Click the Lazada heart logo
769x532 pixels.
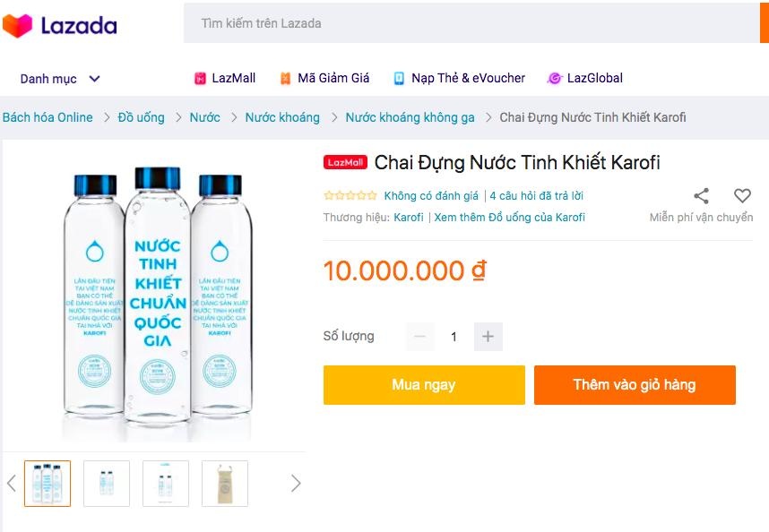click(17, 25)
